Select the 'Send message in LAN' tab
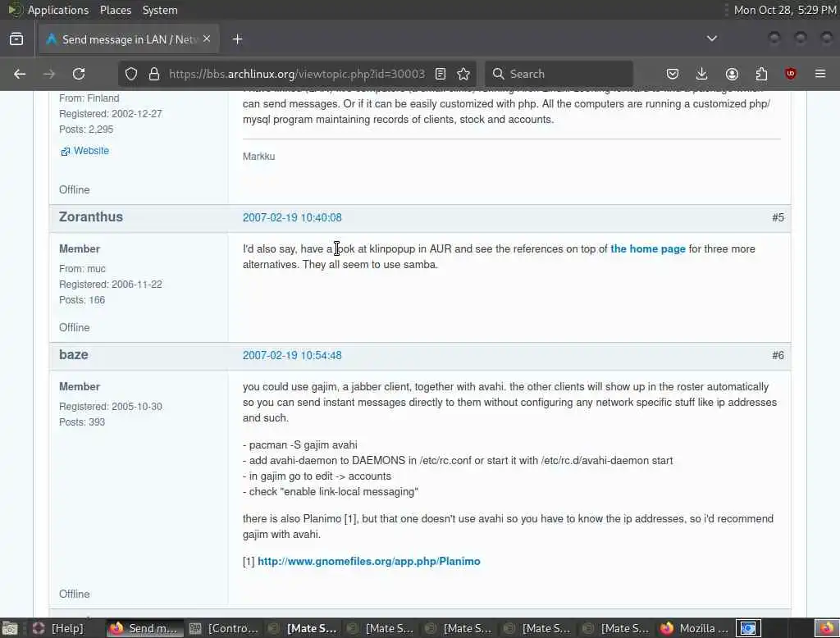 pyautogui.click(x=129, y=39)
